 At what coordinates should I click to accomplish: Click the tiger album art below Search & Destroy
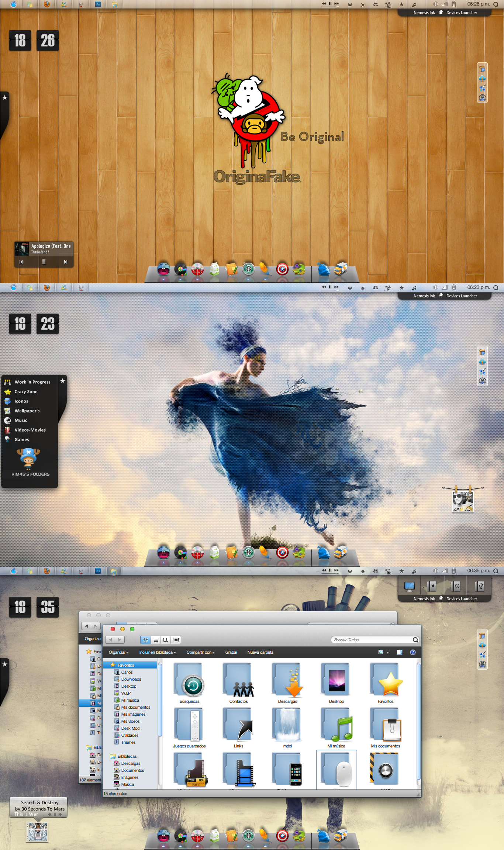tap(37, 832)
